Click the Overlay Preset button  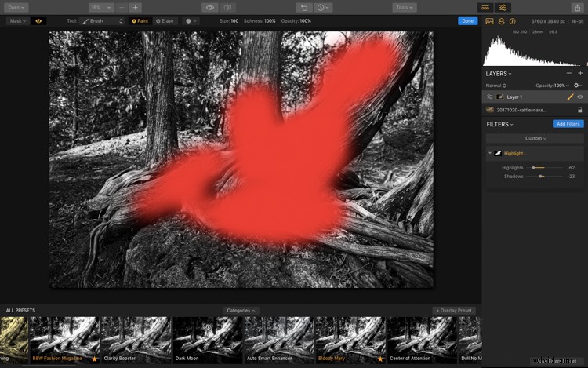tap(454, 311)
